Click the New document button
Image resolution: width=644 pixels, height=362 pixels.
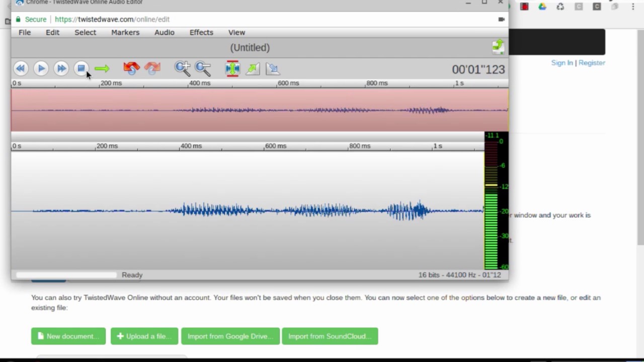point(68,336)
